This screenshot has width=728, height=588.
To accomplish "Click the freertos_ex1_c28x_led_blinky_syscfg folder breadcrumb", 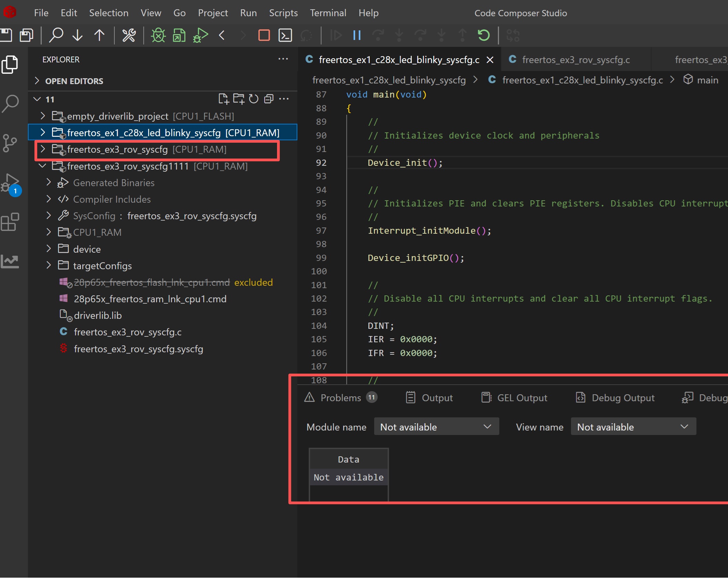I will point(389,80).
